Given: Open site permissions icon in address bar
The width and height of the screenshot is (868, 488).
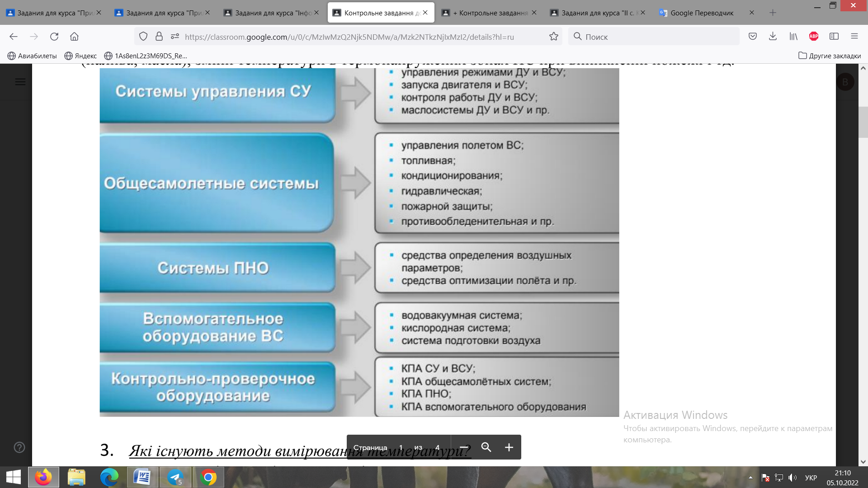Looking at the screenshot, I should [175, 37].
